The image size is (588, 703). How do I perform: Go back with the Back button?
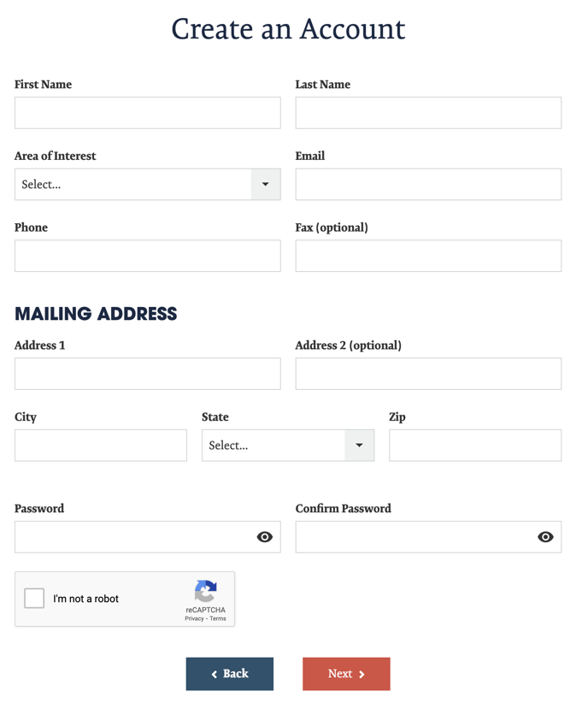(229, 674)
